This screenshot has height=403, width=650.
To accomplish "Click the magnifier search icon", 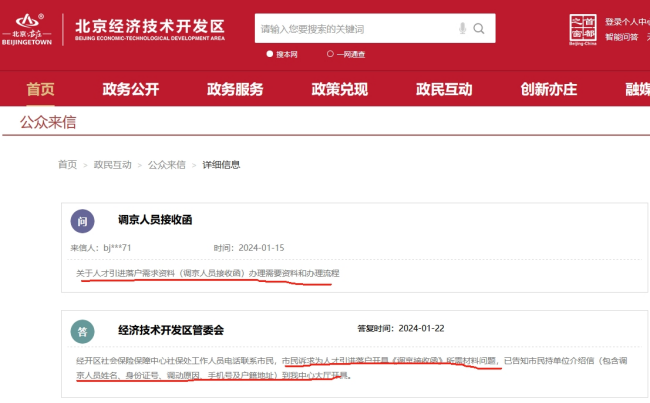I will pos(479,28).
